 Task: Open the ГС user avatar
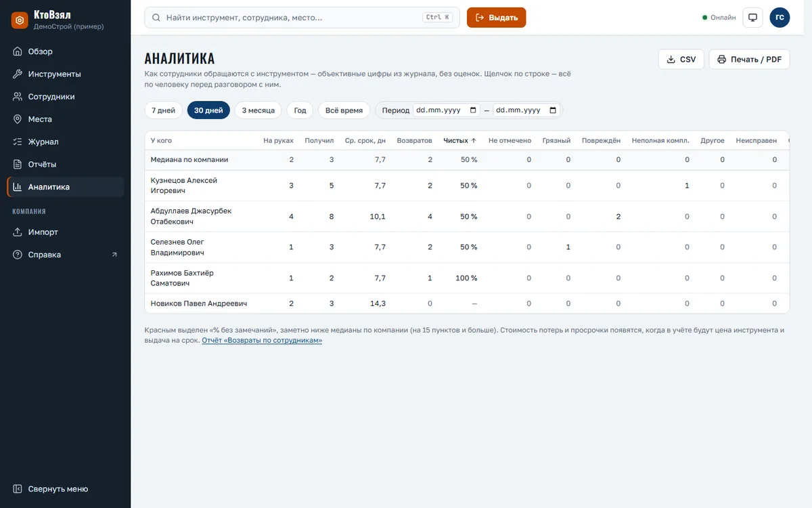(x=780, y=18)
